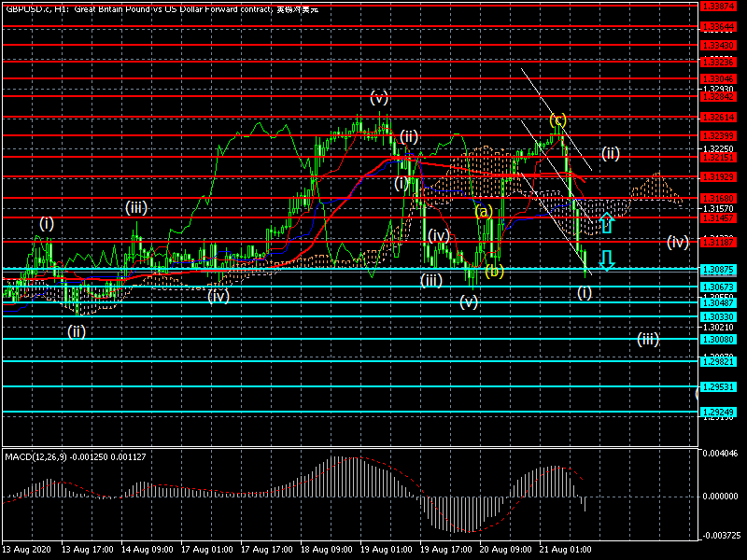Click the cyan down arrow marker
This screenshot has width=747, height=560.
pos(606,259)
